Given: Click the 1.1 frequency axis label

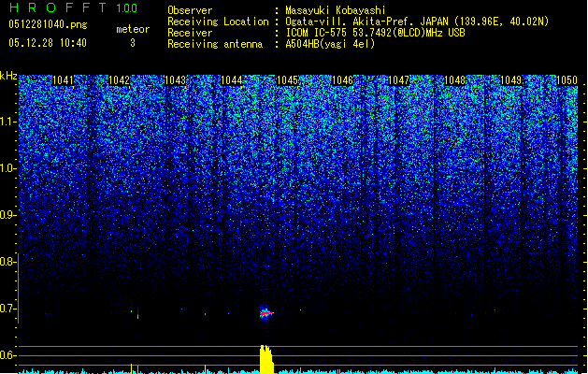Looking at the screenshot, I should (7, 122).
